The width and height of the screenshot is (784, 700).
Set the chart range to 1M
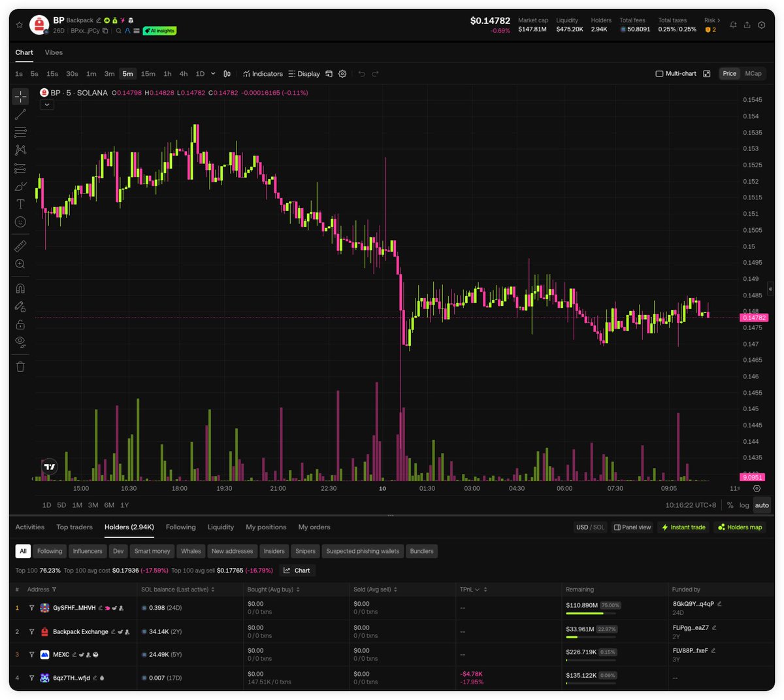tap(77, 505)
